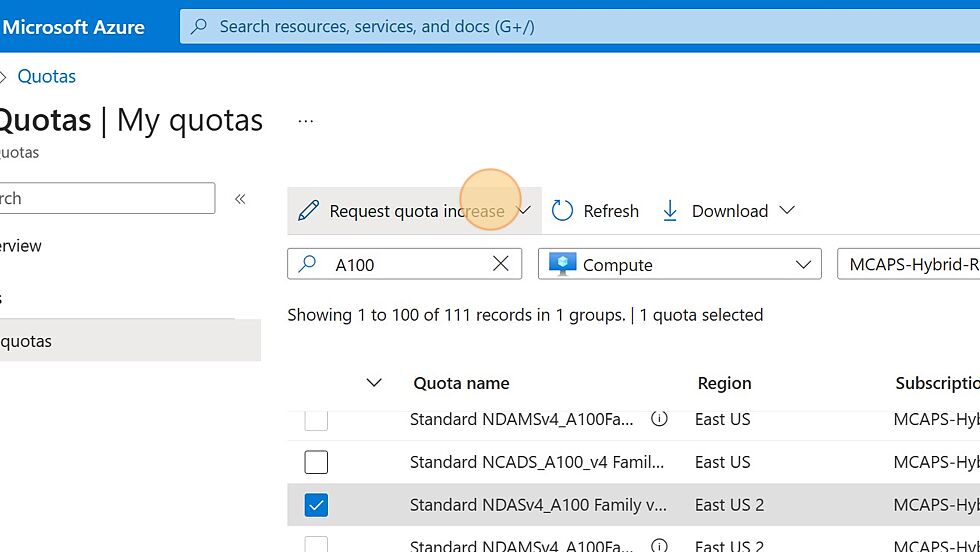Open the MCAPS-Hybrid subscription filter dropdown

tap(908, 264)
